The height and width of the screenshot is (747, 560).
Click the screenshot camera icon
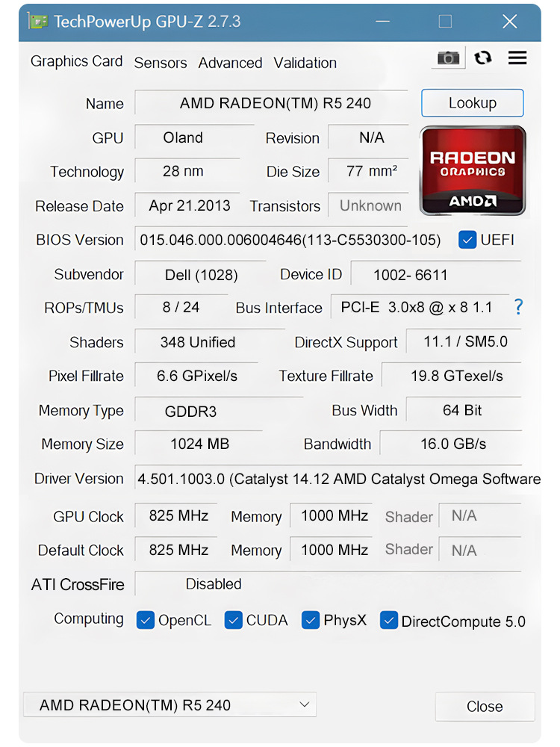pyautogui.click(x=448, y=58)
